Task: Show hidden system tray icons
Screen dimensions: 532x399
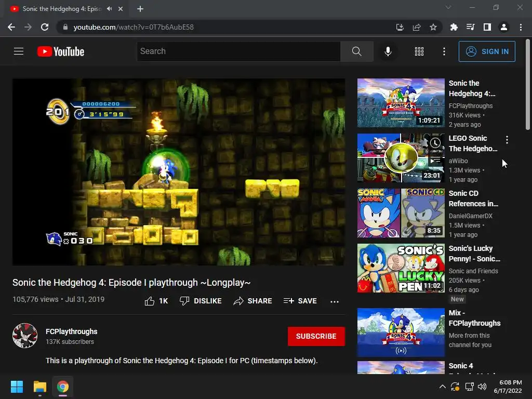Action: (443, 387)
